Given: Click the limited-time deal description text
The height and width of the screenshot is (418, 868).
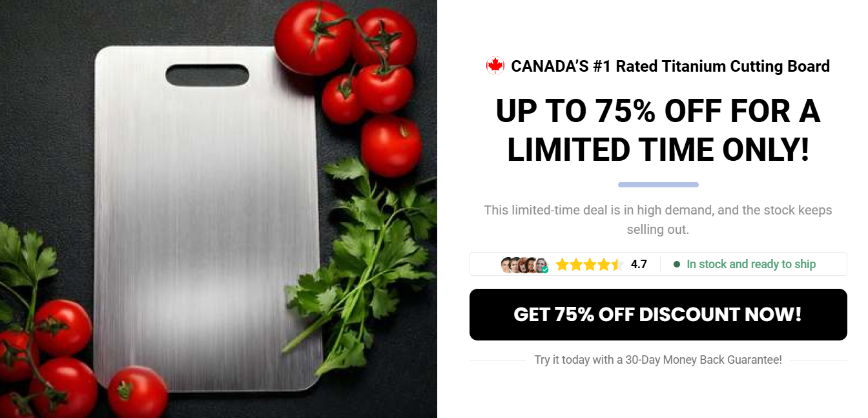Looking at the screenshot, I should pyautogui.click(x=658, y=220).
